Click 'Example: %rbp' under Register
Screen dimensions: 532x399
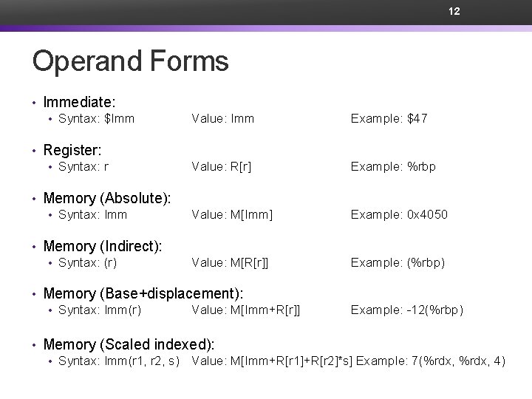[393, 166]
